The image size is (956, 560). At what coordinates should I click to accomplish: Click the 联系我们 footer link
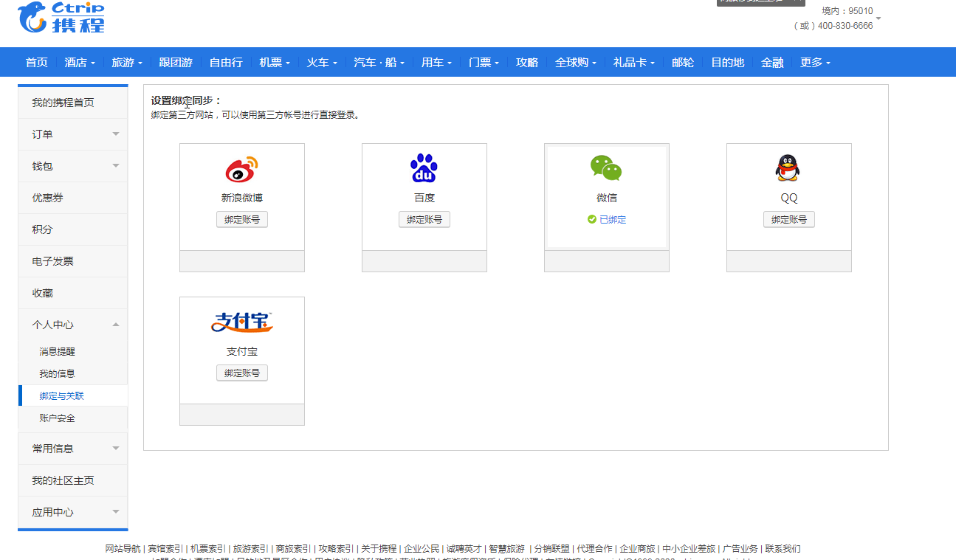[783, 549]
